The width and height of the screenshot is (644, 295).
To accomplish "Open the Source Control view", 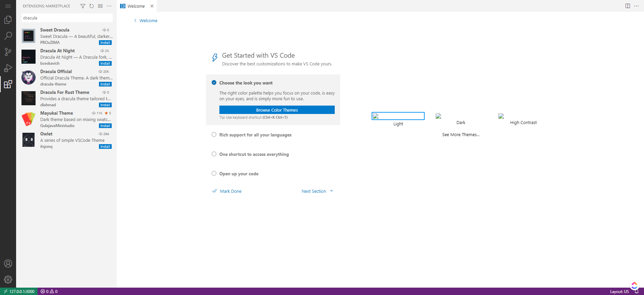I will (8, 52).
